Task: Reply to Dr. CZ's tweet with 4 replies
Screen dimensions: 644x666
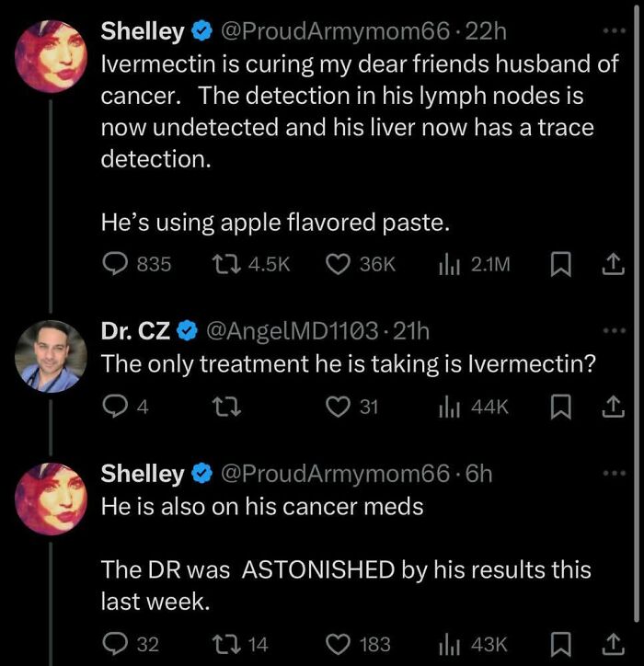Action: pos(116,407)
